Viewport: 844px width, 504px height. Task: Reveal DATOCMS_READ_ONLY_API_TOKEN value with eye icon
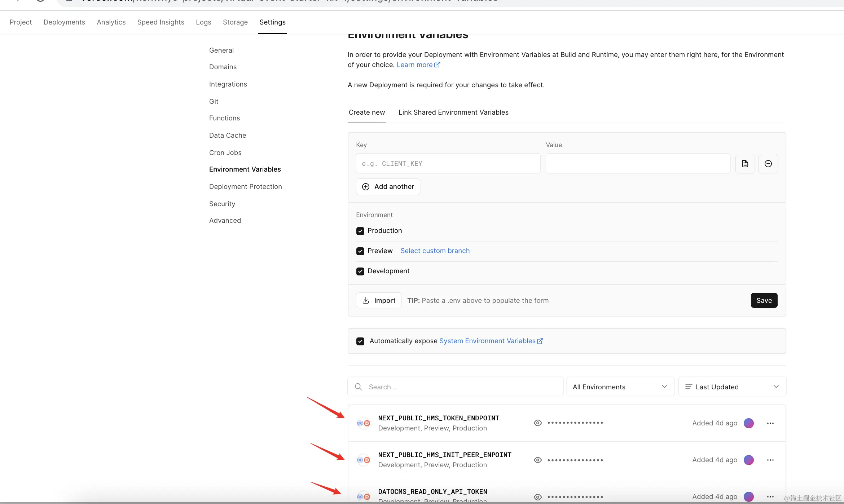click(537, 497)
